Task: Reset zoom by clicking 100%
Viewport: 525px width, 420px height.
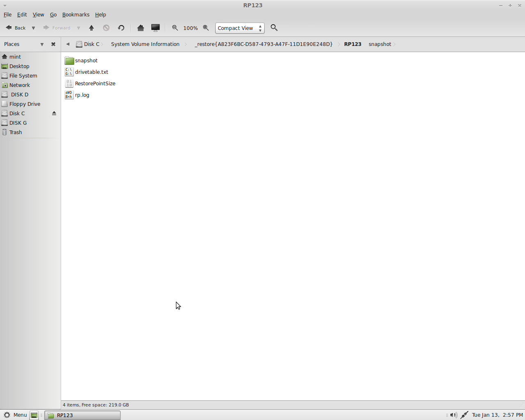Action: (190, 28)
